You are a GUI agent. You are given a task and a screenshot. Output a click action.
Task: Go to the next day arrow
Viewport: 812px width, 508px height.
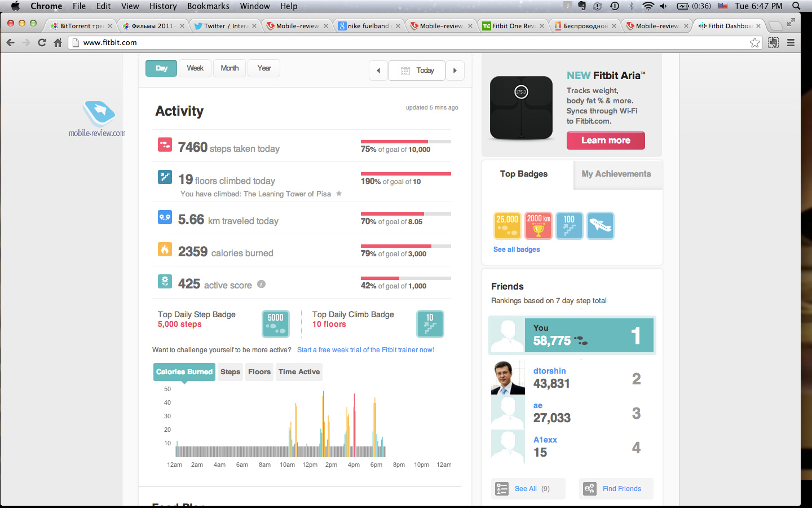[x=455, y=71]
